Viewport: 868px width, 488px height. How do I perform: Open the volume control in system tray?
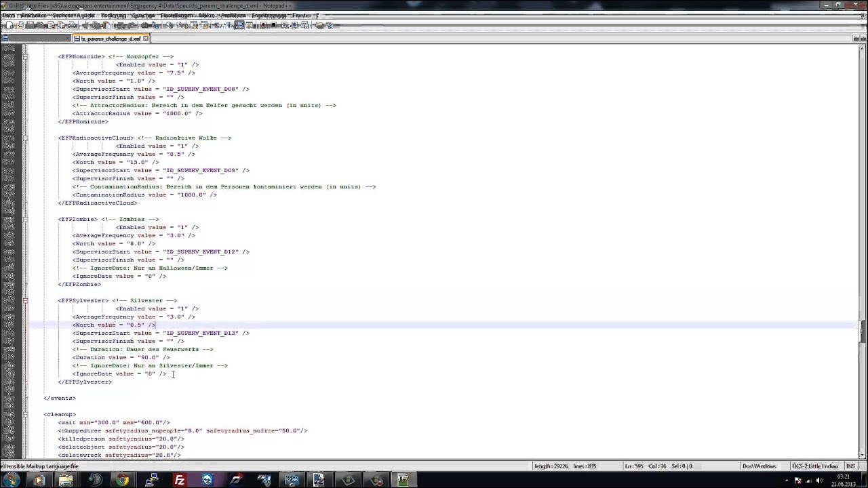(x=819, y=481)
